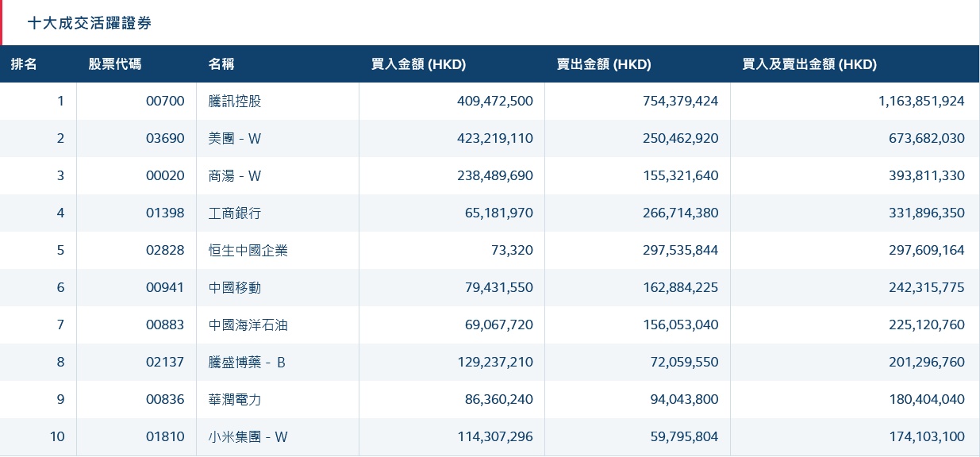Click the 十大成交活躍證券 heading
The width and height of the screenshot is (980, 457).
click(89, 23)
